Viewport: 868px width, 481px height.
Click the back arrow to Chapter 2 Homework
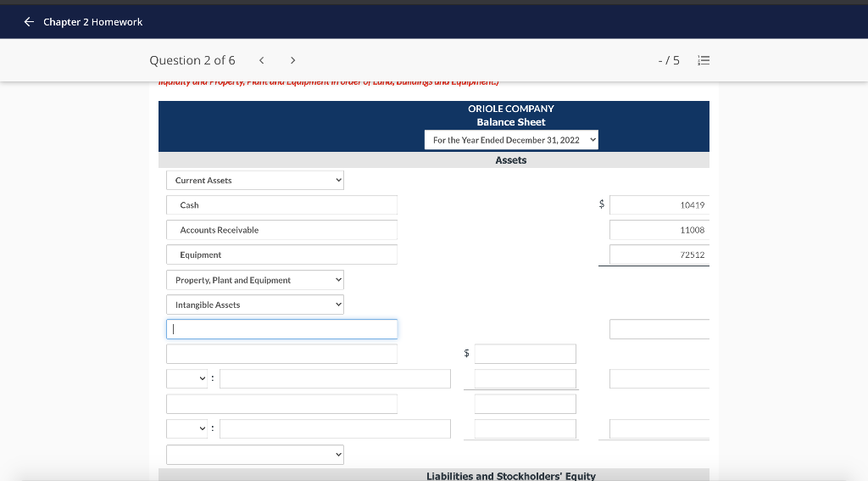(x=29, y=21)
